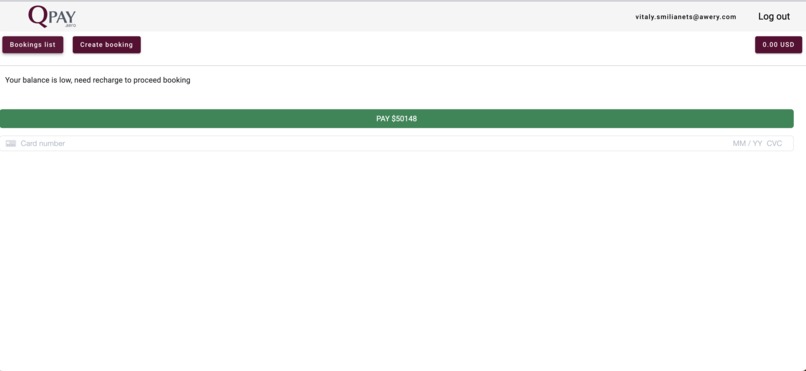Click the credit card icon in the card field
The width and height of the screenshot is (806, 371).
coord(11,143)
